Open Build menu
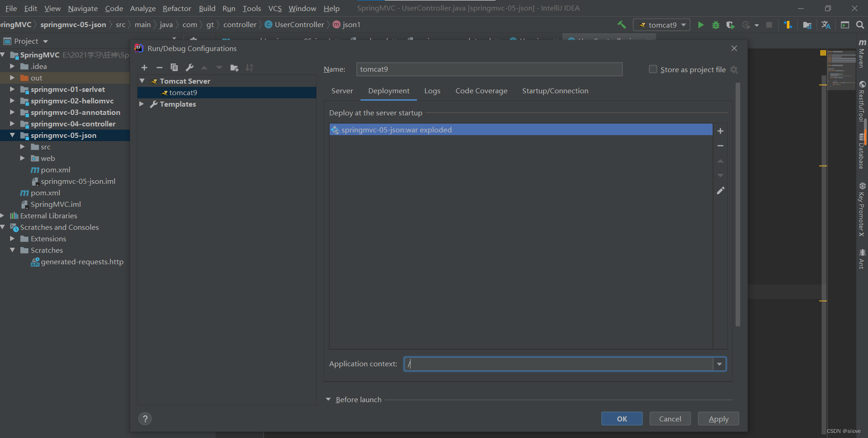 (x=207, y=8)
